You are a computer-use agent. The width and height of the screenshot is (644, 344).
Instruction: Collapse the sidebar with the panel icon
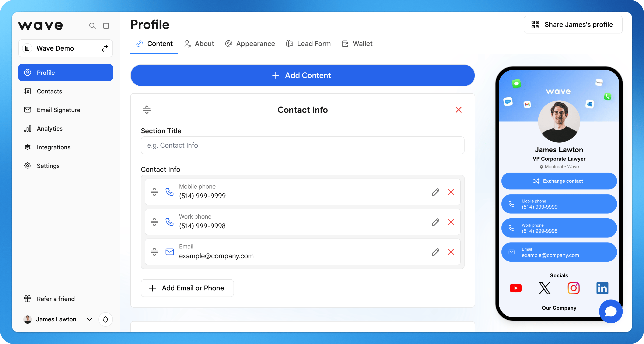click(x=106, y=26)
